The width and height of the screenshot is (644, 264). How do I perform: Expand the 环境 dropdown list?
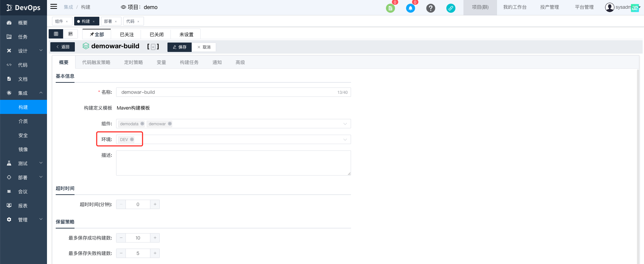click(x=345, y=139)
